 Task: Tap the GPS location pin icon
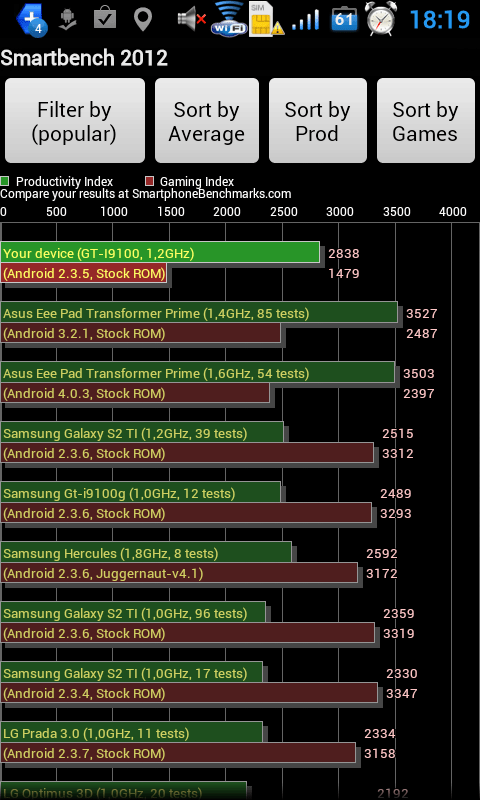[x=143, y=19]
